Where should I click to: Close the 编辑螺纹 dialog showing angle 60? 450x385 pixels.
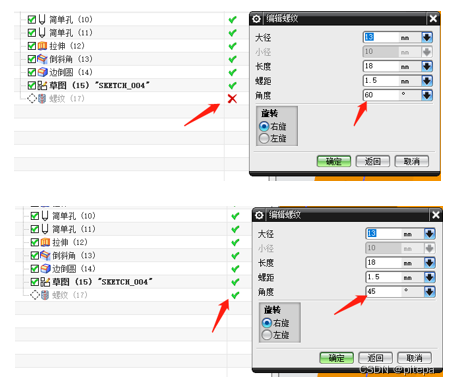point(433,19)
